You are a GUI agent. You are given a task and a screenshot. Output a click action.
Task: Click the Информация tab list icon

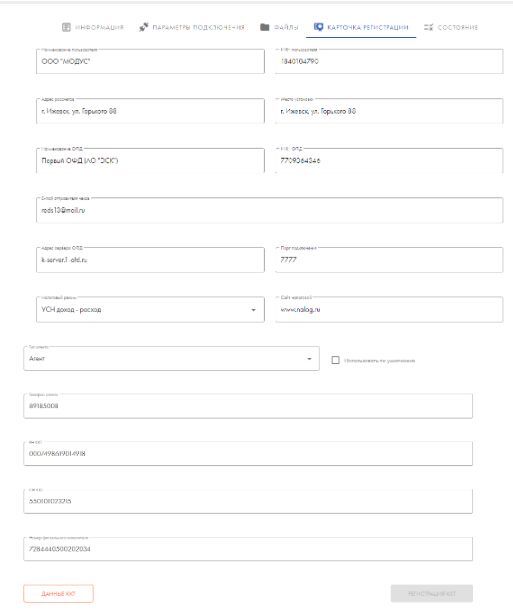(67, 27)
